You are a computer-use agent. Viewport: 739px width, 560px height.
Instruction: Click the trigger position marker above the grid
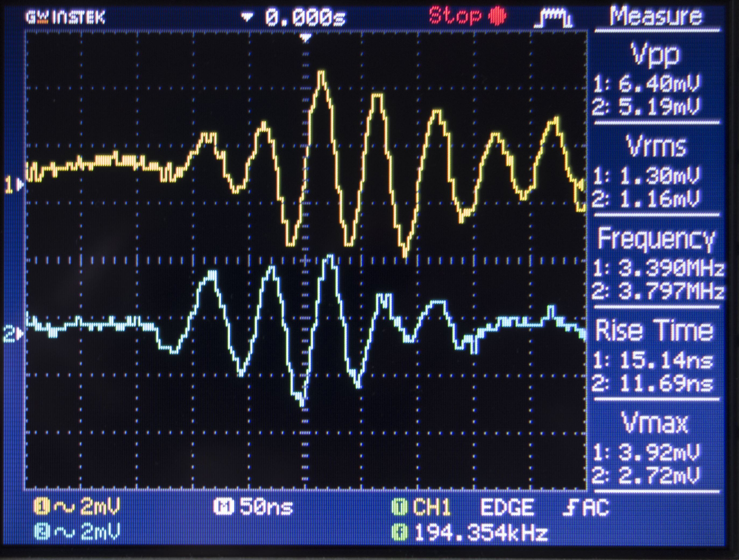tap(305, 38)
